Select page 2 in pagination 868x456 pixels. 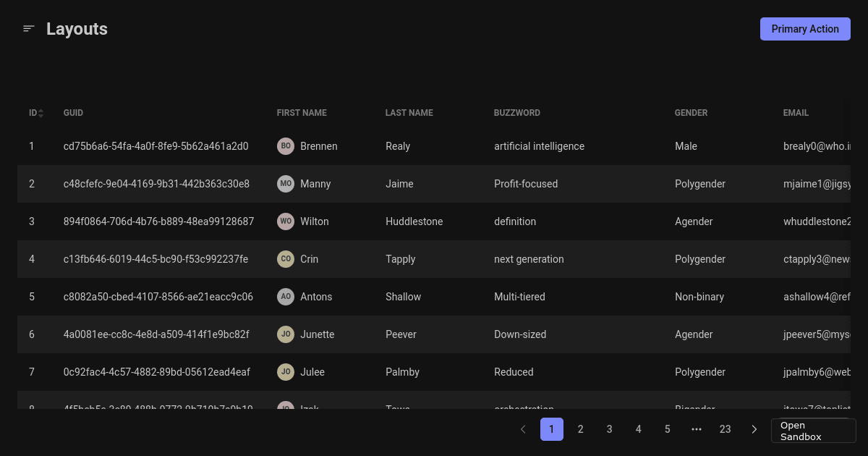pos(580,428)
